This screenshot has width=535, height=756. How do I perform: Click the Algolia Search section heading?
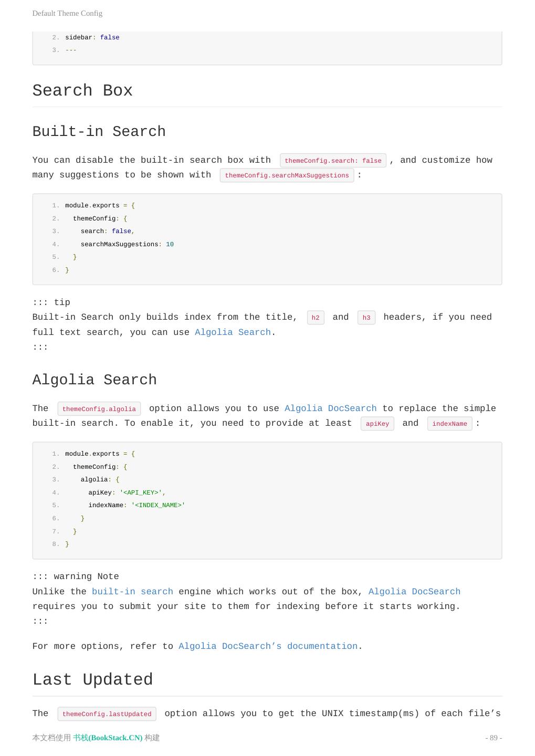[x=95, y=380]
